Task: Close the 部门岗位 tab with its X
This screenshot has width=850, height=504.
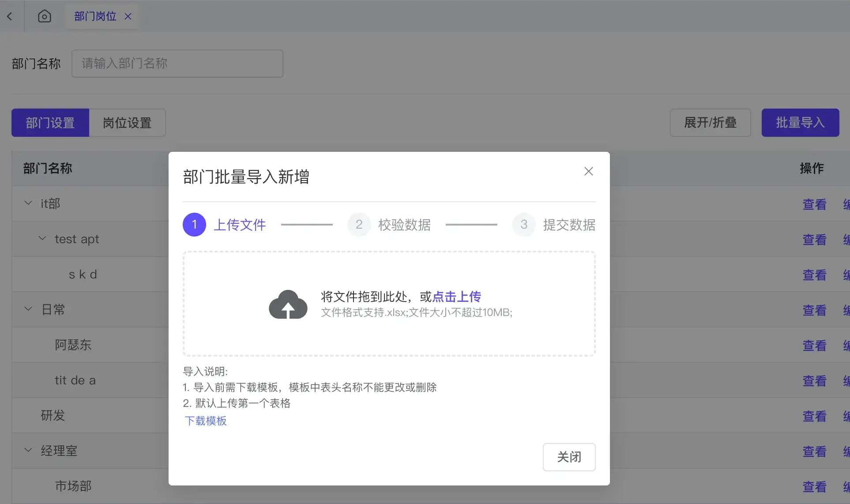Action: pos(128,16)
